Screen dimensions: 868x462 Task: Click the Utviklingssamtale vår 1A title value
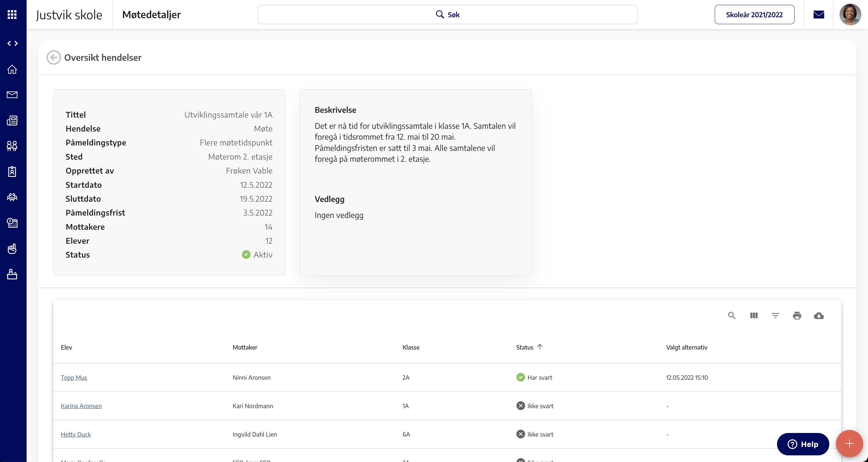point(228,115)
